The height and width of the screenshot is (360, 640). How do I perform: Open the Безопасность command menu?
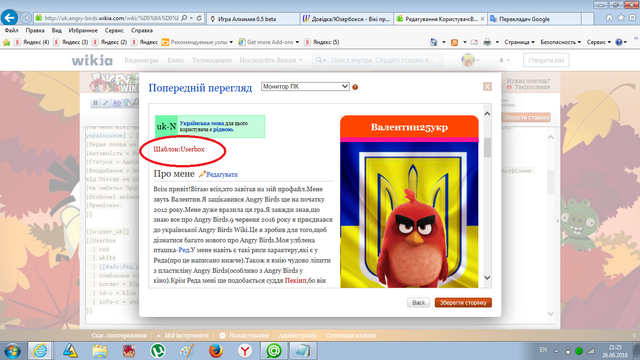tap(560, 42)
